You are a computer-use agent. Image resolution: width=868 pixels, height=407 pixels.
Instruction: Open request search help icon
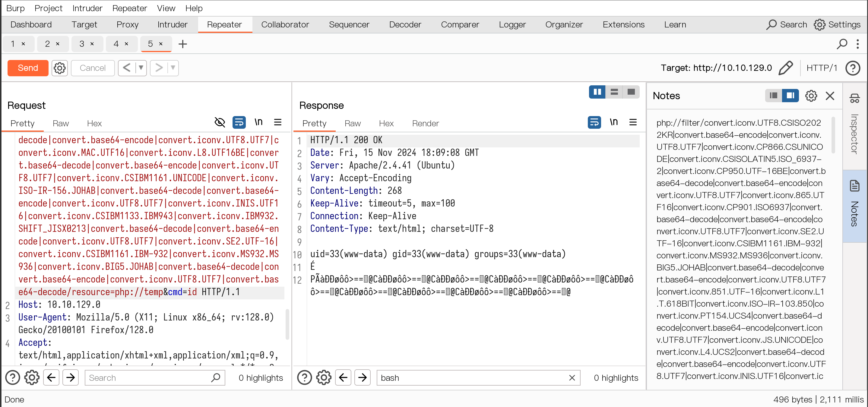click(13, 378)
